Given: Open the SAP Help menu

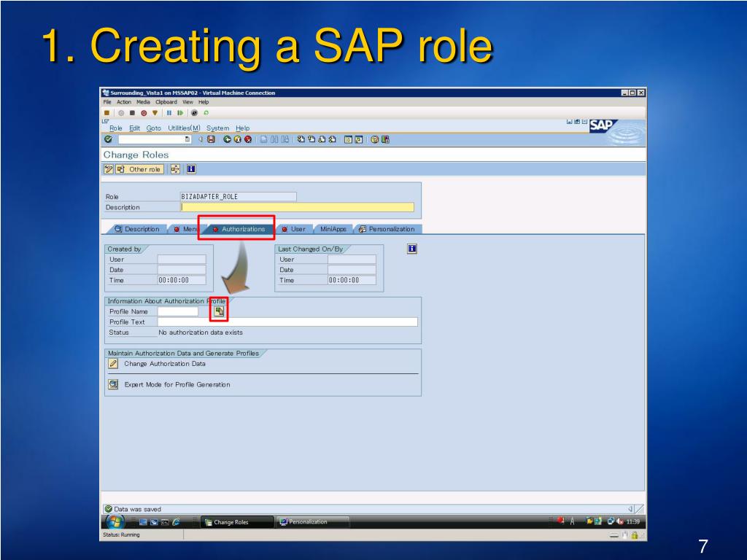Looking at the screenshot, I should click(242, 128).
